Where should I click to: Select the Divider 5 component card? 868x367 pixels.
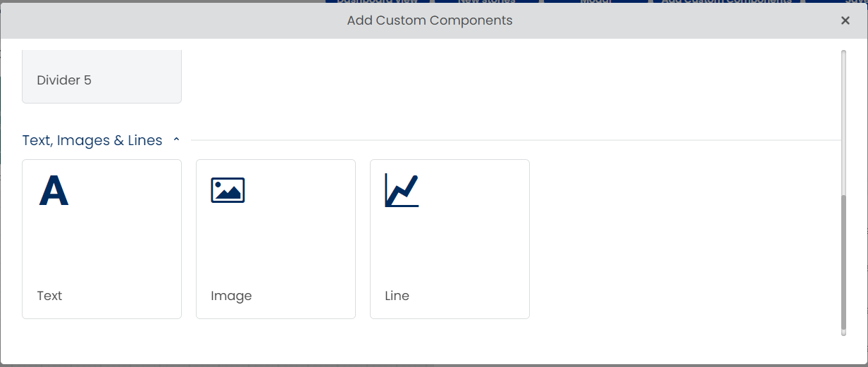click(101, 77)
